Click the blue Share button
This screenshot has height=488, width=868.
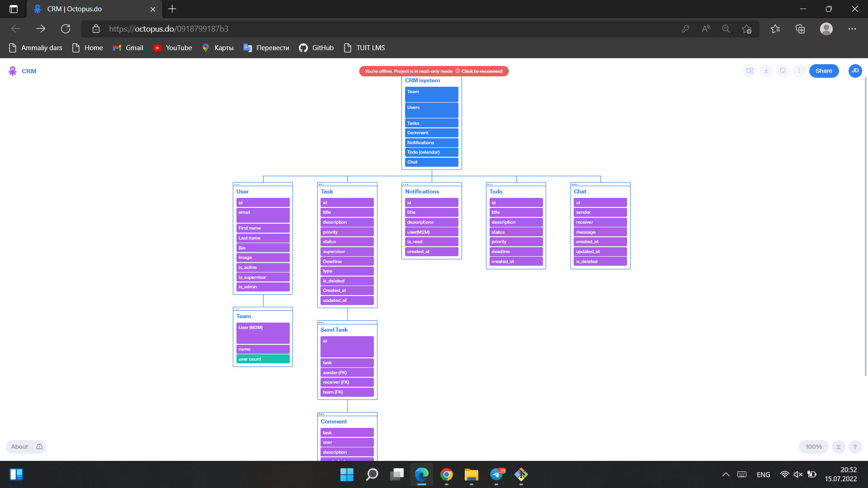click(824, 71)
